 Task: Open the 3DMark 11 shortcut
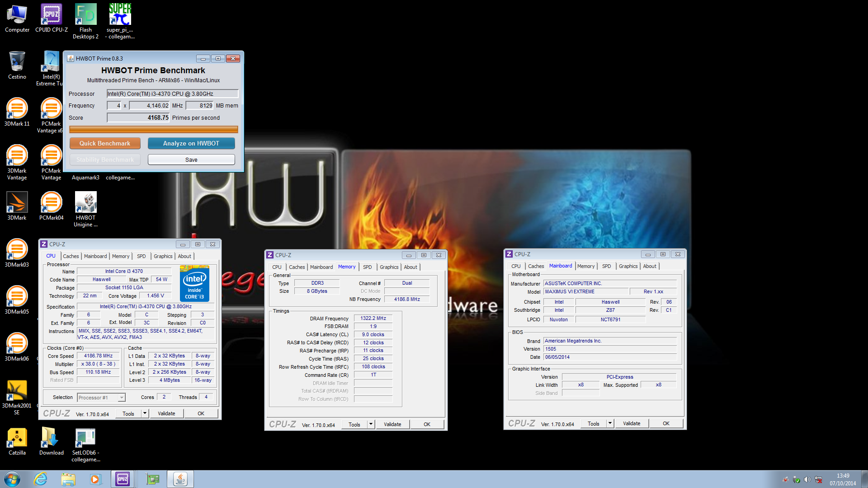coord(17,112)
